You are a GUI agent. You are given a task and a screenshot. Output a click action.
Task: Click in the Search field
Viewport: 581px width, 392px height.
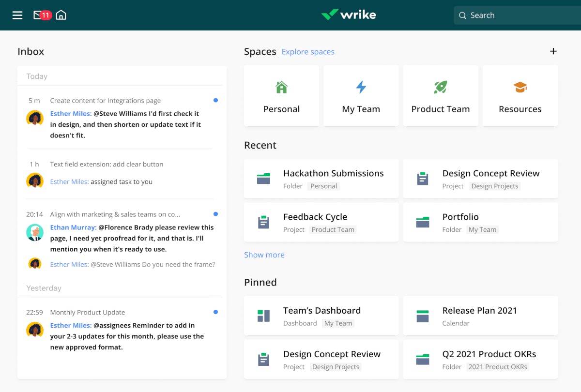click(x=518, y=15)
